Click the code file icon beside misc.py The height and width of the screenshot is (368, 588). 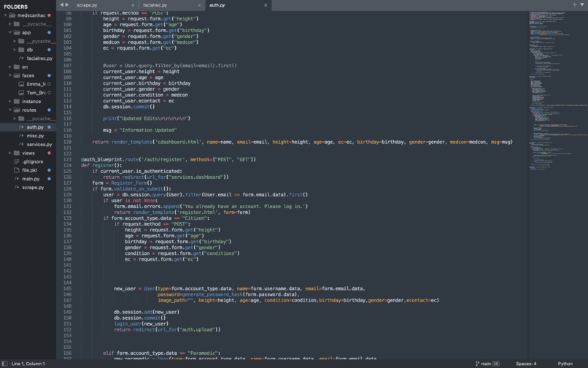[x=21, y=136]
